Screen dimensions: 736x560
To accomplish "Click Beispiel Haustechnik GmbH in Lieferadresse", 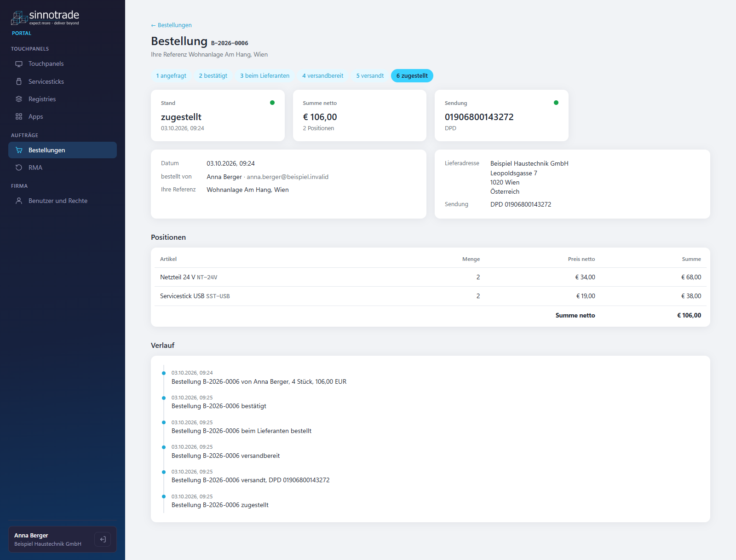I will coord(529,163).
